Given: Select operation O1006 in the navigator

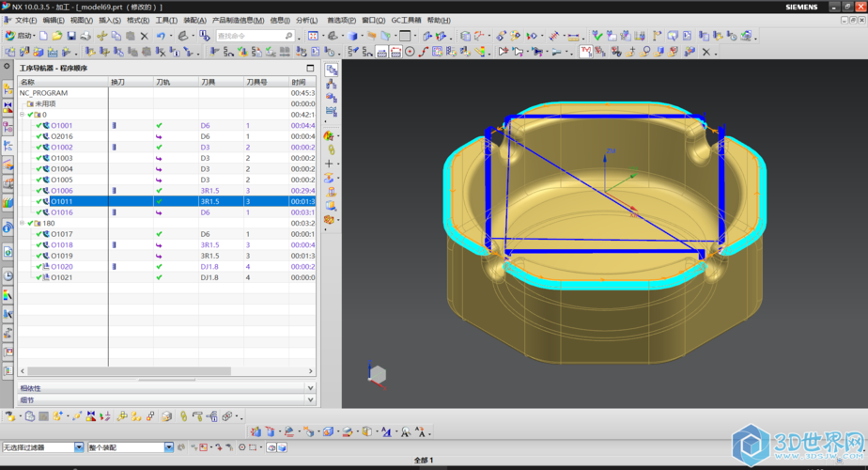Looking at the screenshot, I should (x=61, y=191).
